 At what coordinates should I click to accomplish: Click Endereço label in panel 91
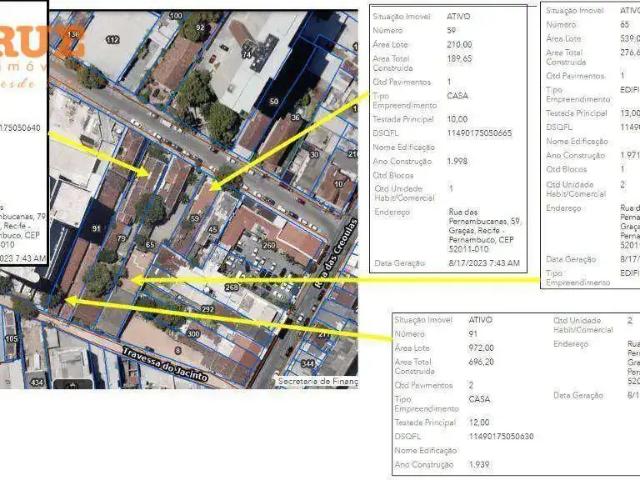pos(571,344)
